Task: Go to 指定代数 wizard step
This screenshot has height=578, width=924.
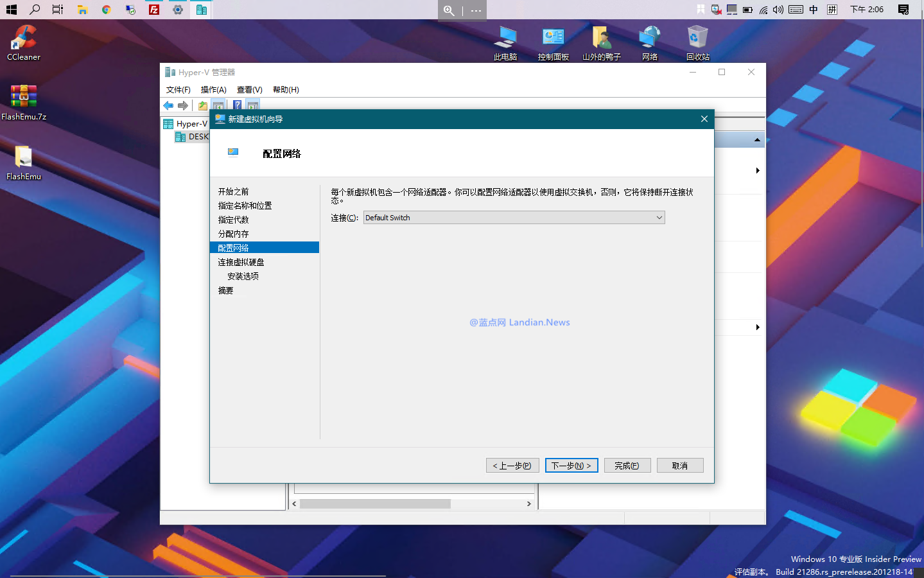Action: click(x=233, y=220)
